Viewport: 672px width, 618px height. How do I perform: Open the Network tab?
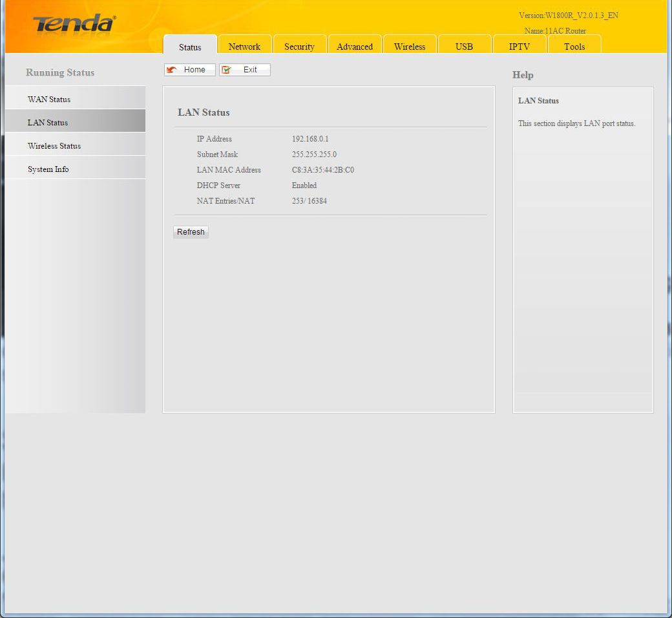coord(244,47)
